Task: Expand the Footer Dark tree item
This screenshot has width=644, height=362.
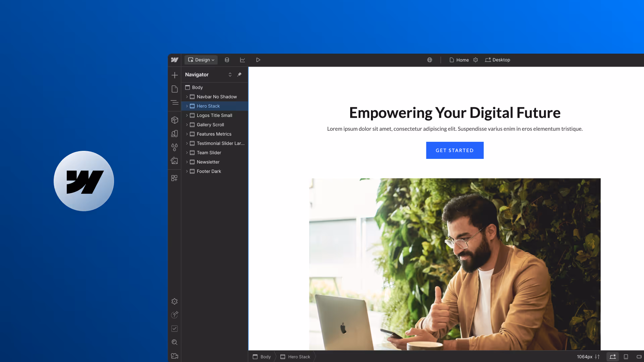Action: click(187, 171)
